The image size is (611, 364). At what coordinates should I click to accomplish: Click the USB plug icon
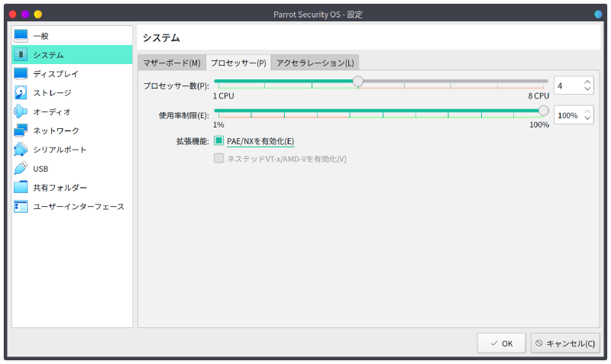(21, 169)
